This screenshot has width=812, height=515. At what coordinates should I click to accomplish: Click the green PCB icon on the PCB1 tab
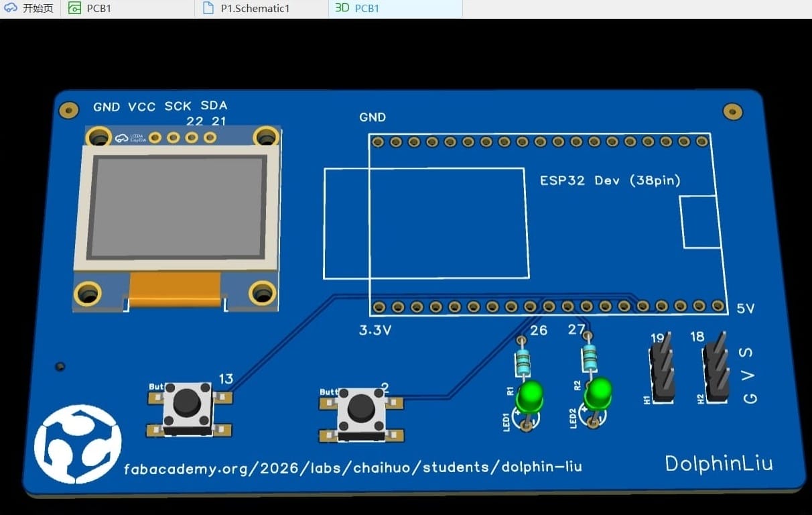tap(75, 9)
